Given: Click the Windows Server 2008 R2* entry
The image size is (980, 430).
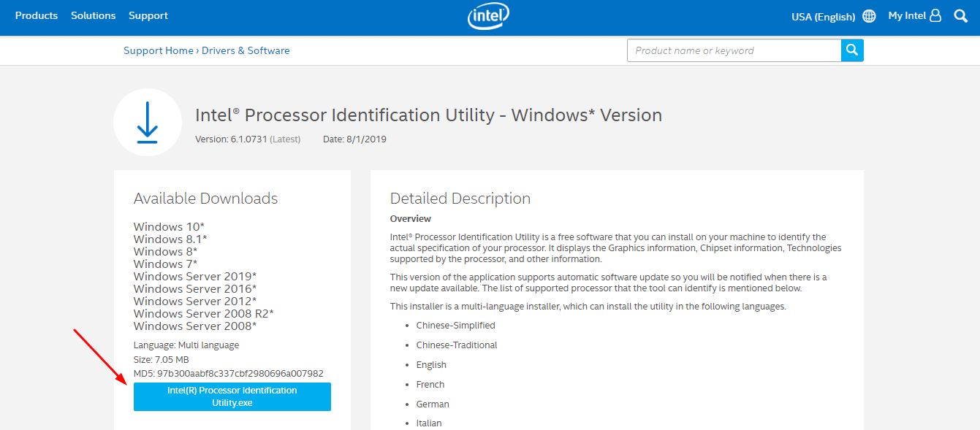Looking at the screenshot, I should tap(204, 314).
